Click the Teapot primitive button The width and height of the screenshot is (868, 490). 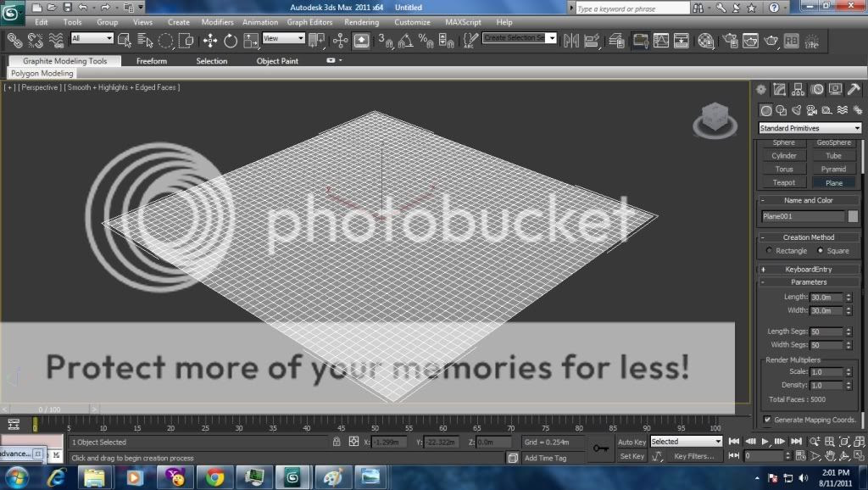click(x=783, y=182)
